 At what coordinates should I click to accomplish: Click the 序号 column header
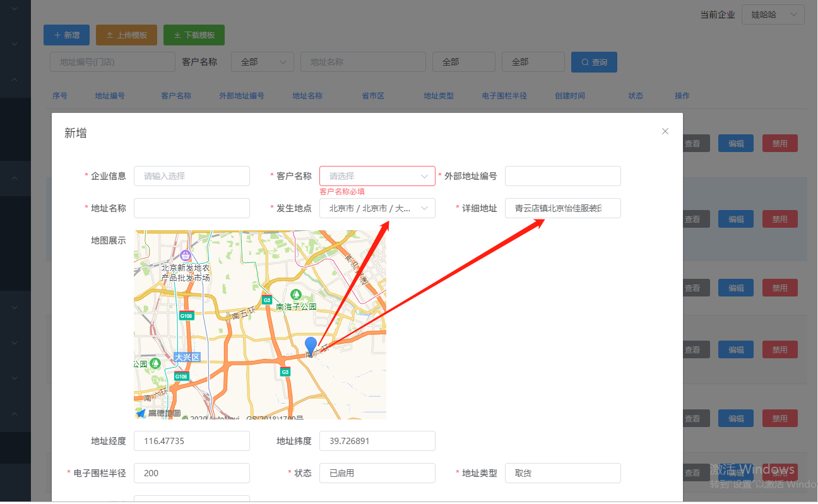60,96
